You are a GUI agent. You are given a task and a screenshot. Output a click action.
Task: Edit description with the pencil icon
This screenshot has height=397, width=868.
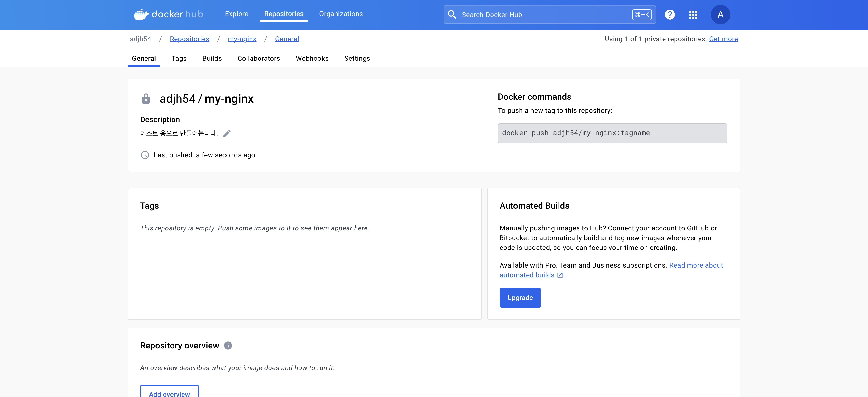coord(227,134)
